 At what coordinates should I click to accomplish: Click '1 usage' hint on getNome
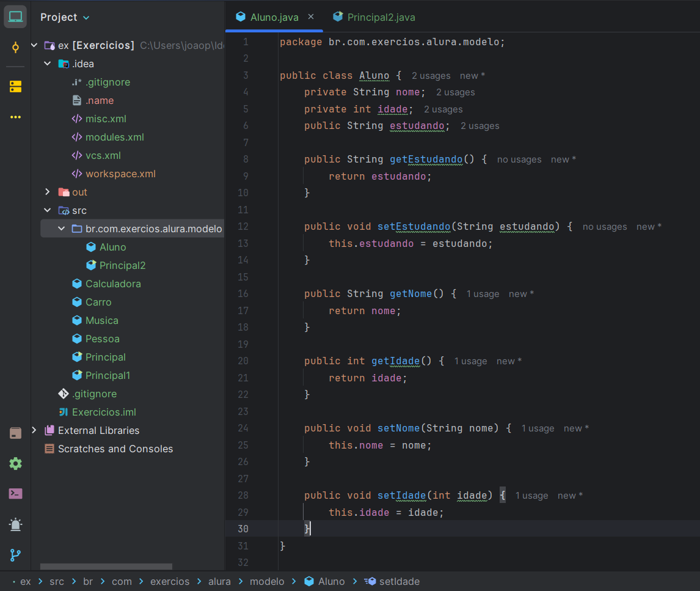tap(483, 294)
